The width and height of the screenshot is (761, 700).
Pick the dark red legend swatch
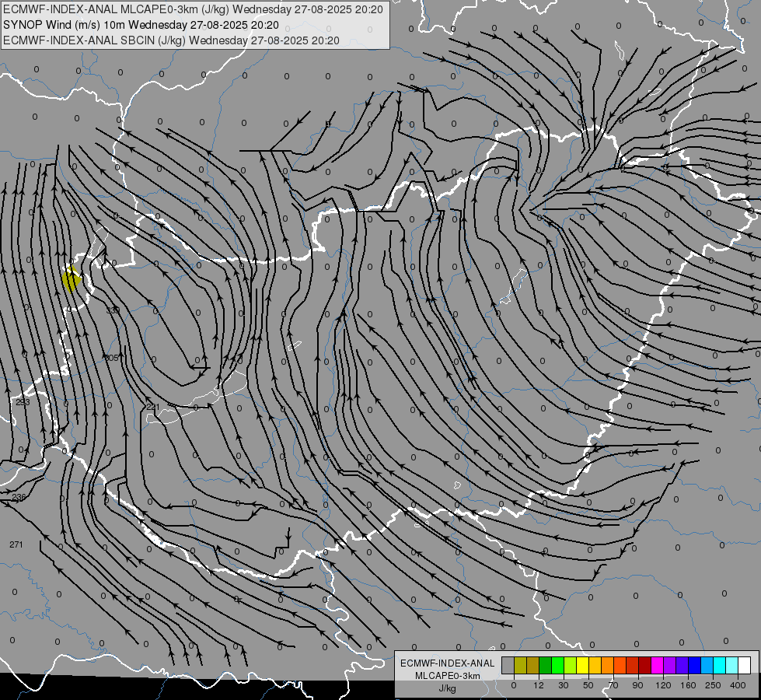[644, 665]
